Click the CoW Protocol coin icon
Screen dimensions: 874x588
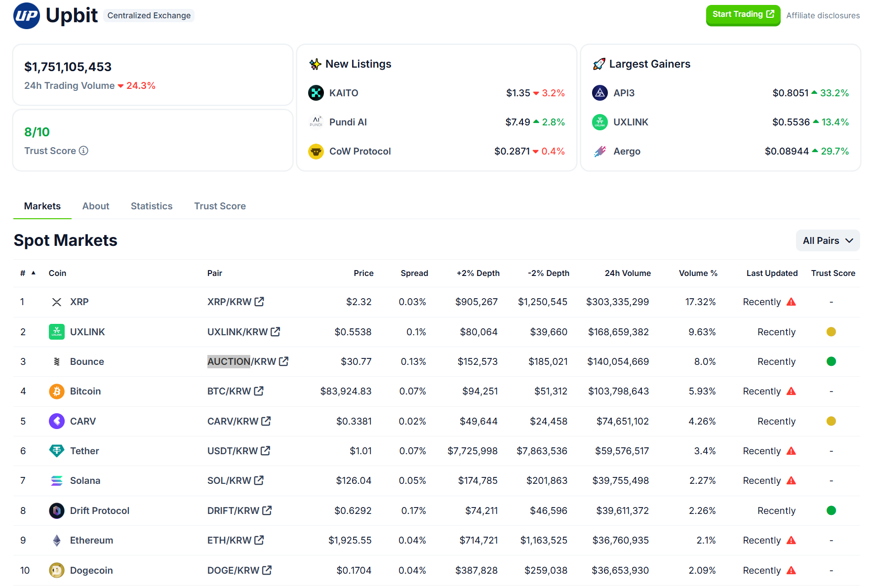click(316, 151)
